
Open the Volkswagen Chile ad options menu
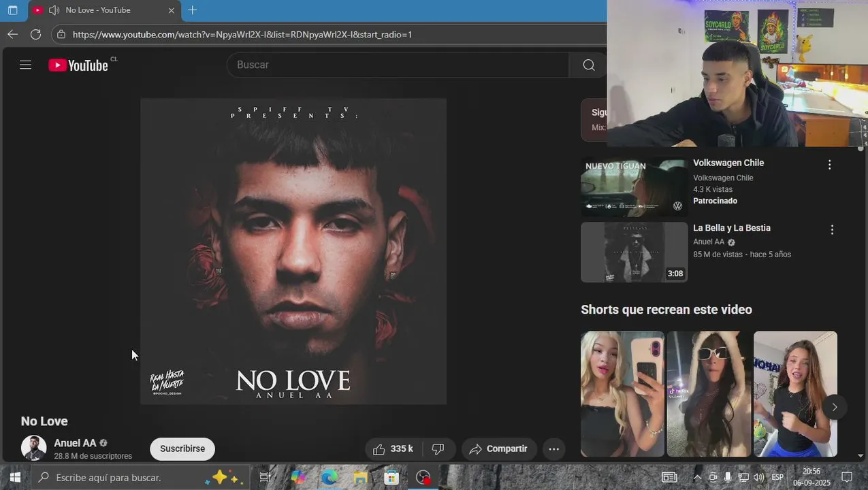[829, 165]
